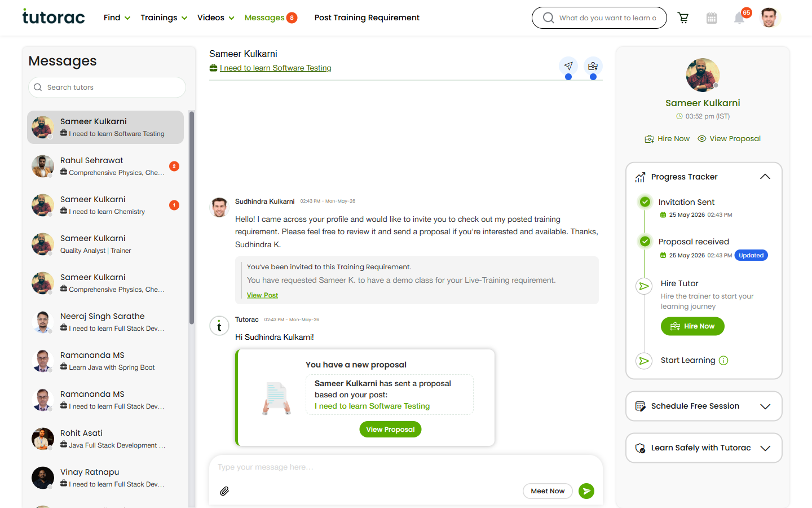Click the info icon beside Start Learning
812x508 pixels.
tap(723, 361)
